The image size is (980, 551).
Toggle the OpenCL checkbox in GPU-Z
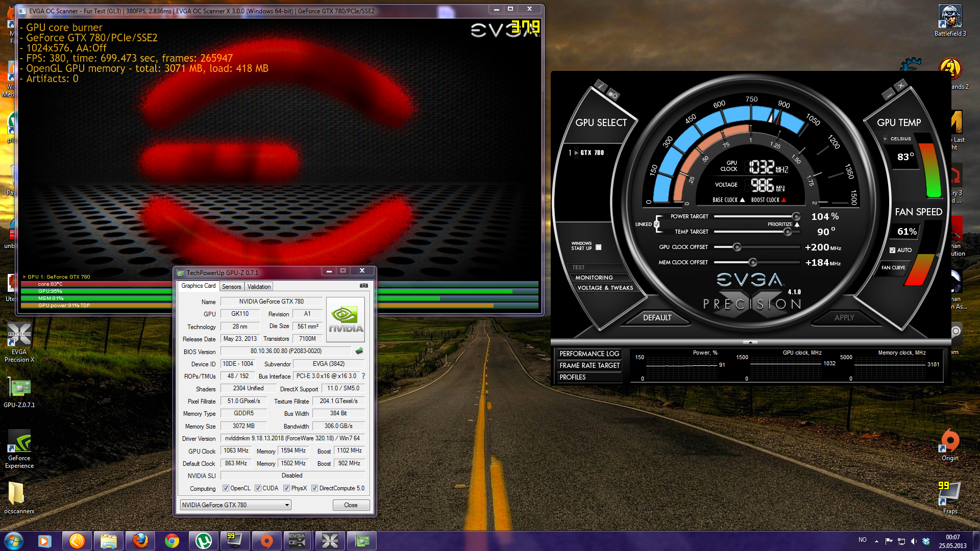click(x=226, y=488)
